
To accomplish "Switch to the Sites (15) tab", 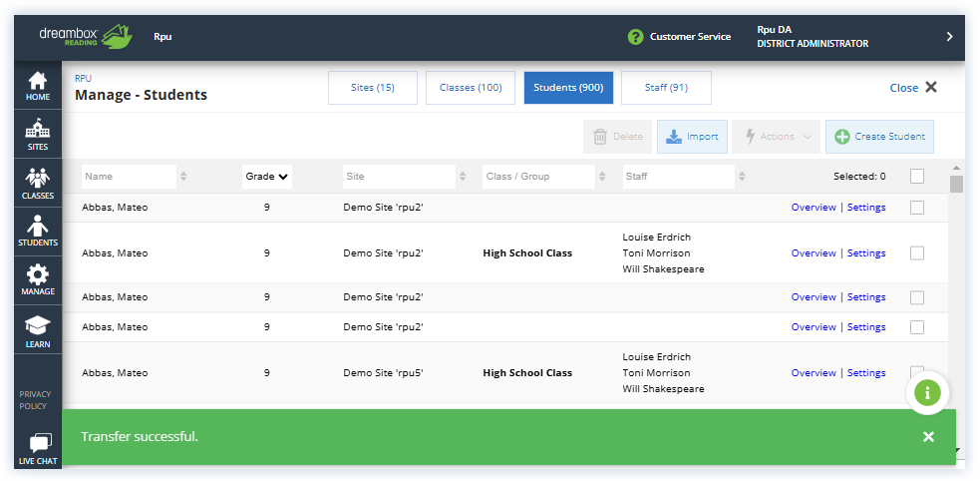I will 373,88.
